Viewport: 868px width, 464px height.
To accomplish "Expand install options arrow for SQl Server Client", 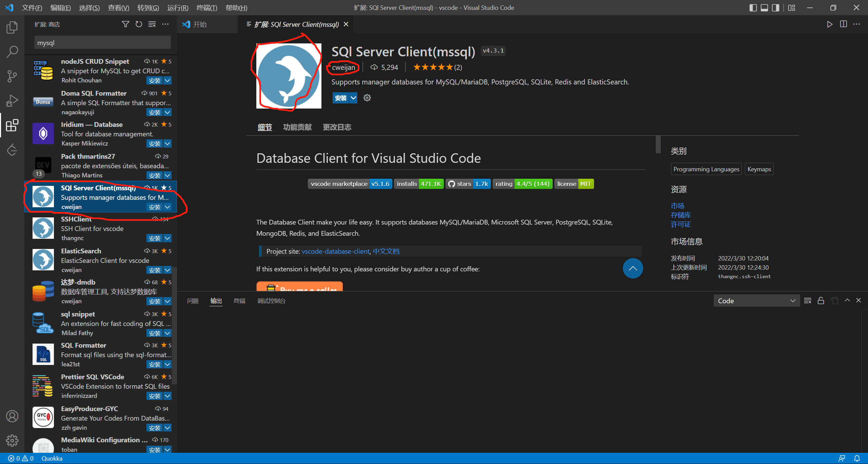I will (353, 98).
